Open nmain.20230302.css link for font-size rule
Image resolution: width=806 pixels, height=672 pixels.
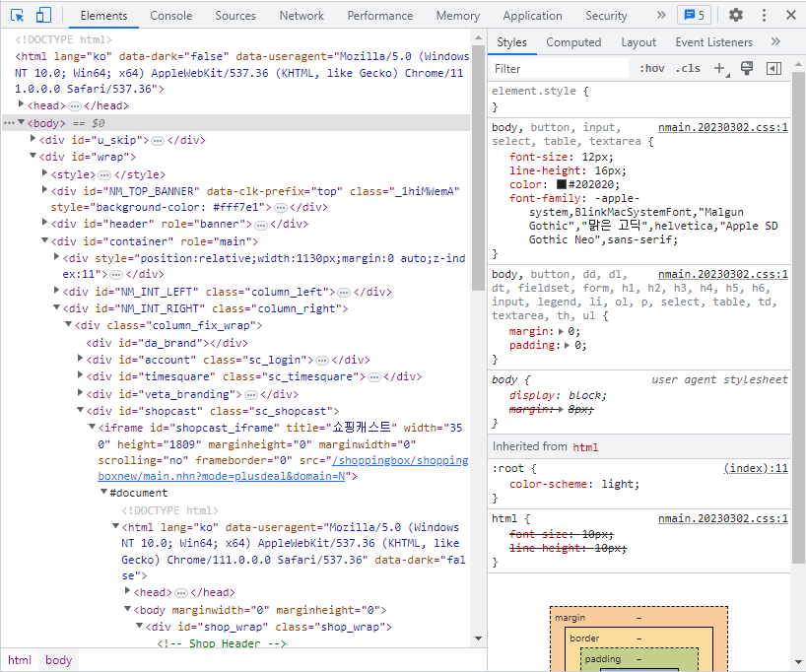click(x=722, y=127)
